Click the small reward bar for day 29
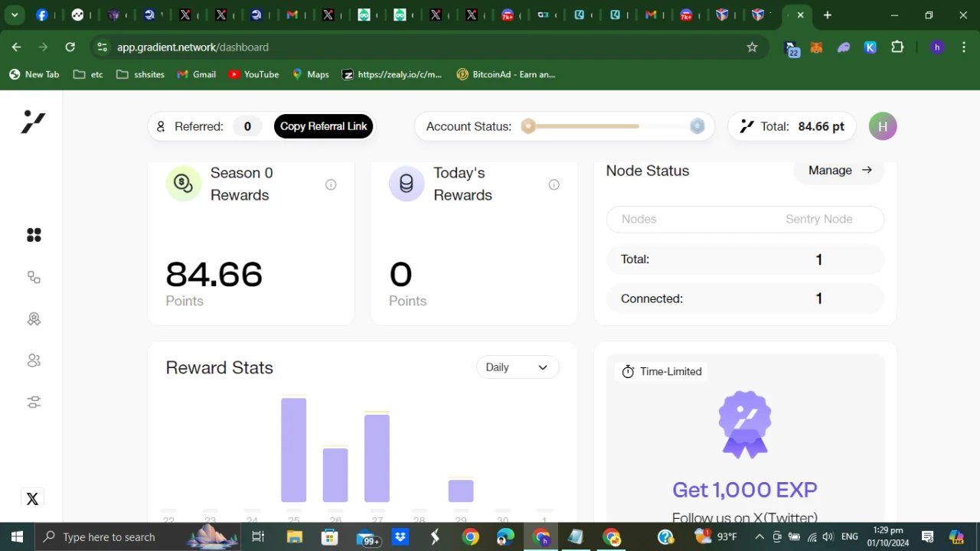Viewport: 980px width, 551px height. [460, 491]
